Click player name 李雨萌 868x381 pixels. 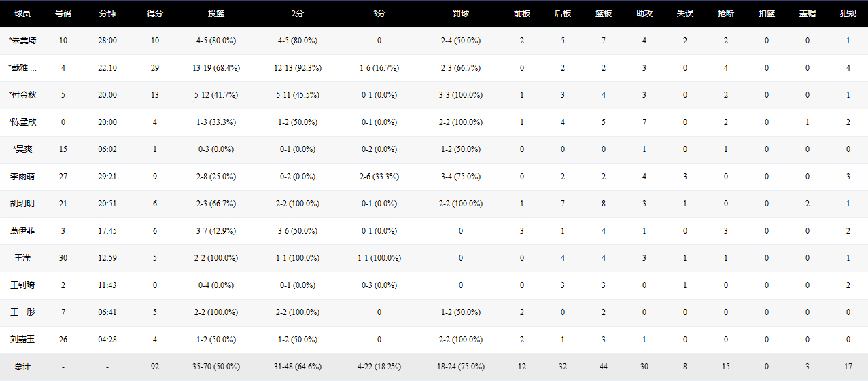click(x=22, y=177)
